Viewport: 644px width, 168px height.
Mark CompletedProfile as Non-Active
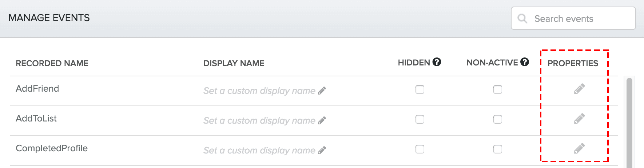click(x=497, y=149)
